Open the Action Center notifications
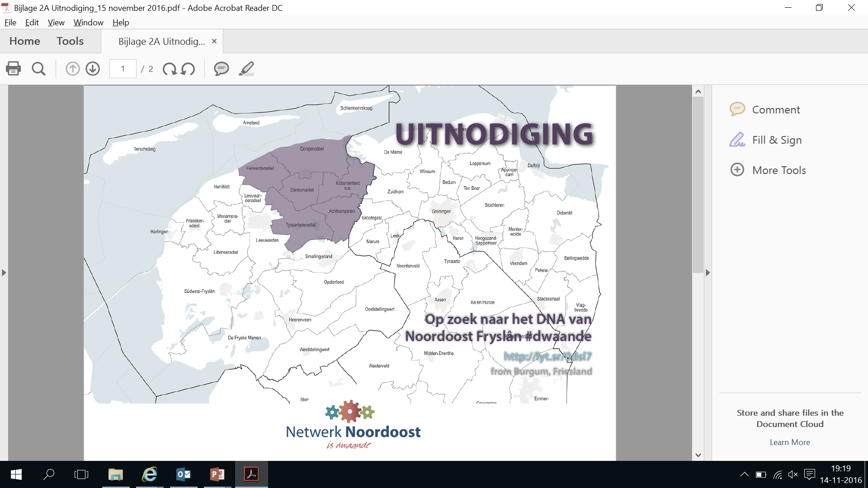Image resolution: width=868 pixels, height=488 pixels. pyautogui.click(x=810, y=474)
